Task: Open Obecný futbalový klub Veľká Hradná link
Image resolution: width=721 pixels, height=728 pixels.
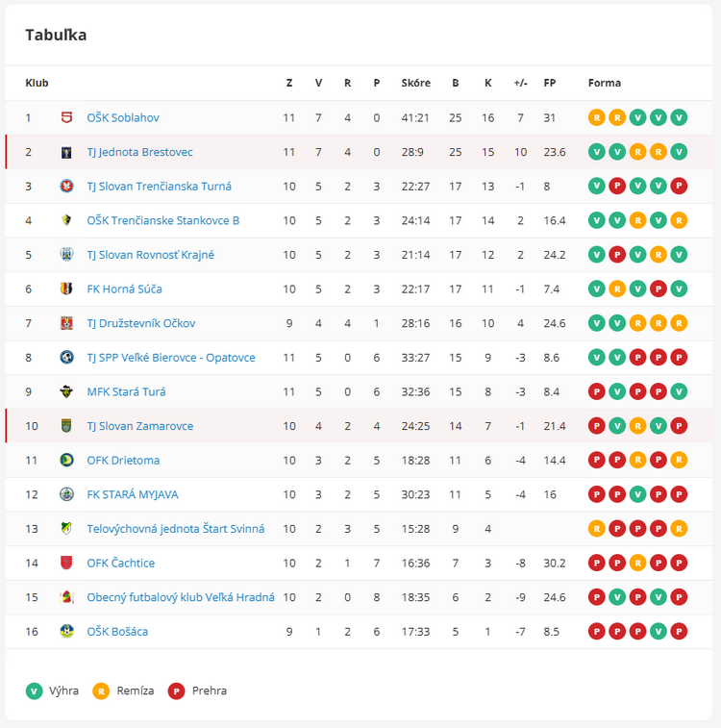Action: point(180,597)
